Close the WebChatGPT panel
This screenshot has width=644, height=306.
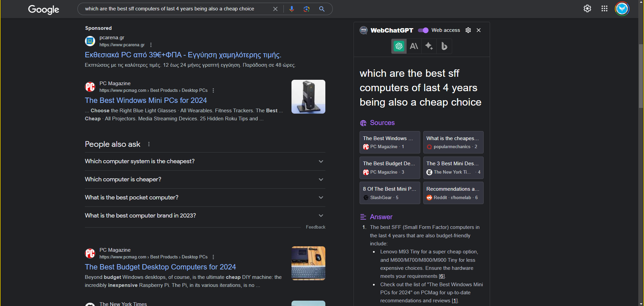[x=479, y=30]
